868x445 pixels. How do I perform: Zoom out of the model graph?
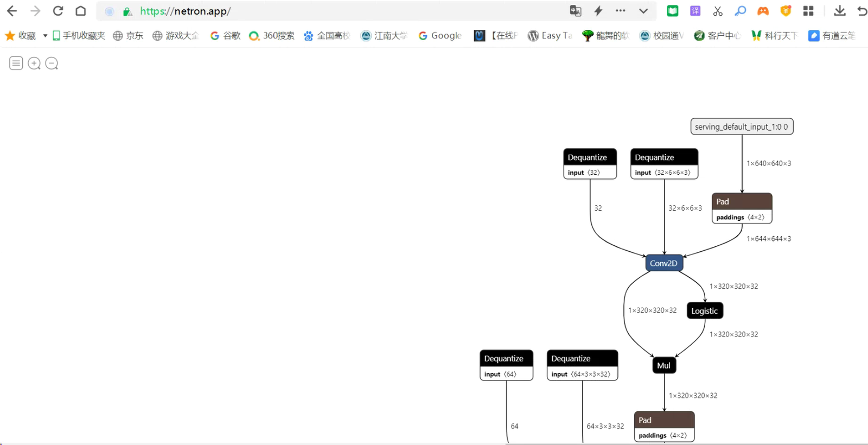point(52,63)
